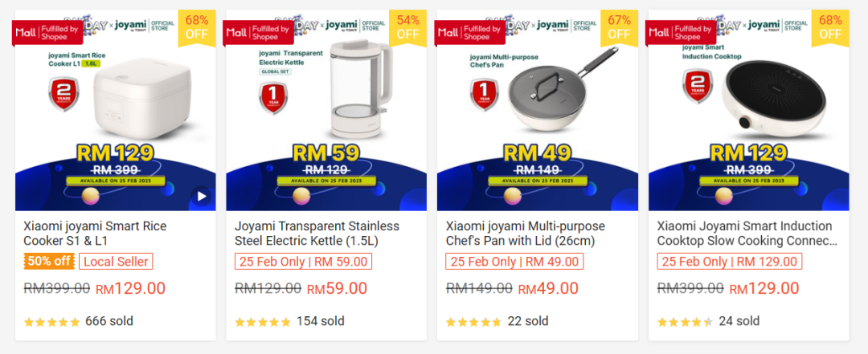Click kettle's 25 Feb Only RM 59.00 tag
Image resolution: width=868 pixels, height=354 pixels.
point(303,261)
